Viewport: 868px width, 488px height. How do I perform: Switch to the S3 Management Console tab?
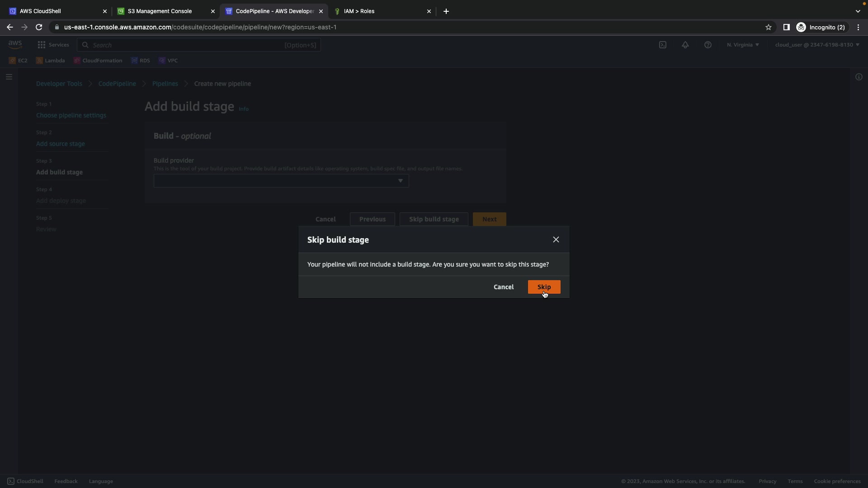(x=160, y=11)
